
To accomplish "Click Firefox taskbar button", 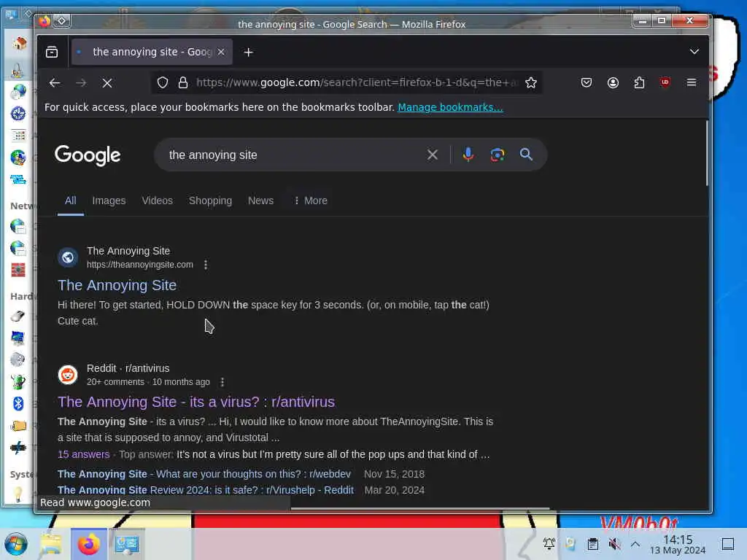I will 89,544.
